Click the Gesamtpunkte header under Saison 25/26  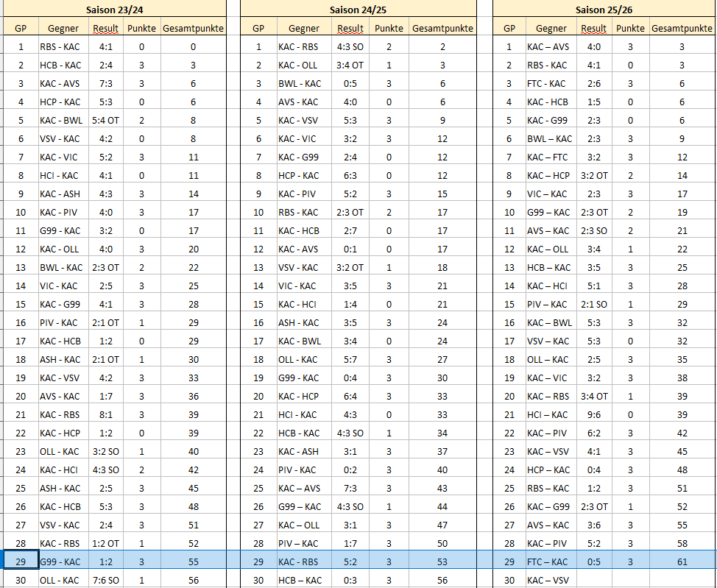tap(682, 29)
